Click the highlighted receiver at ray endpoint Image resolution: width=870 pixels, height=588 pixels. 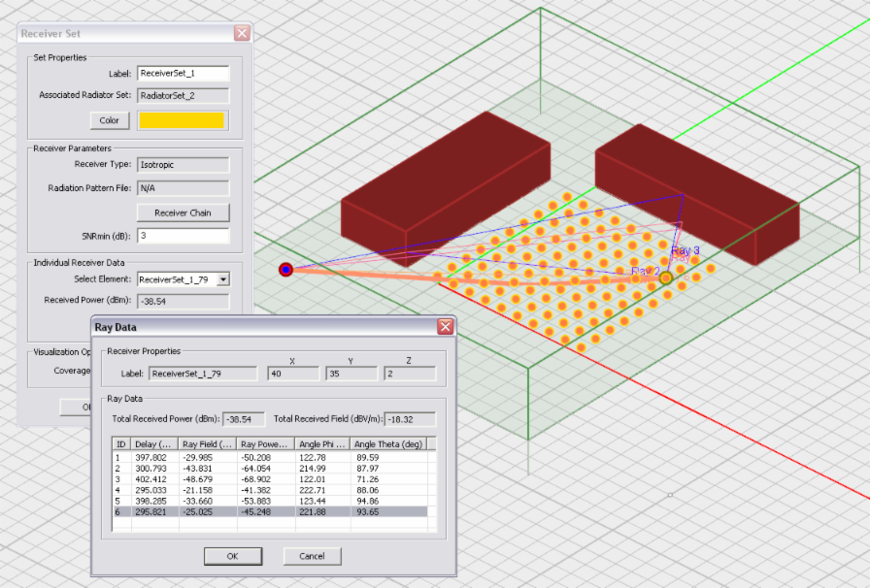(x=666, y=278)
